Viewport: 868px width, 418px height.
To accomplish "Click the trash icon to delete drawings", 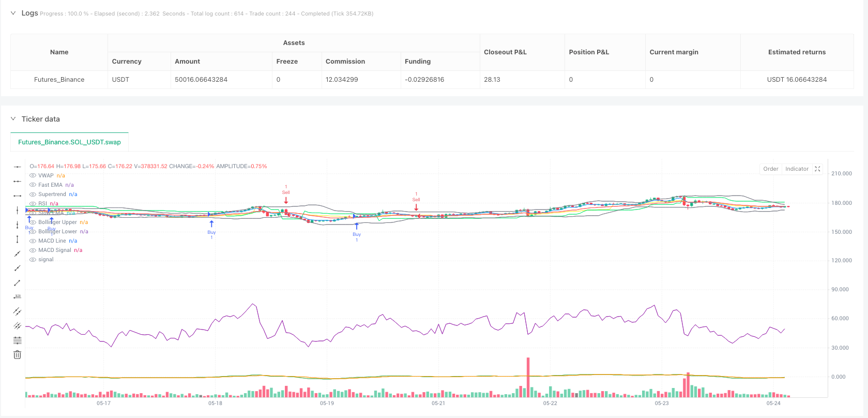I will click(17, 355).
